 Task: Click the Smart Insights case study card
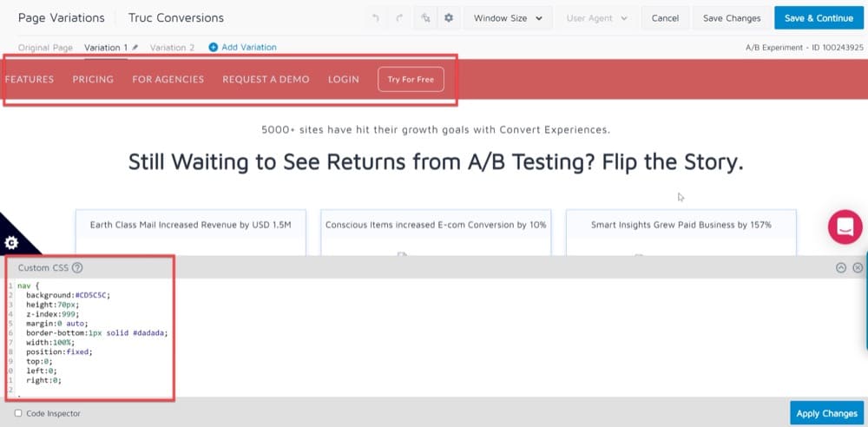[x=681, y=232]
